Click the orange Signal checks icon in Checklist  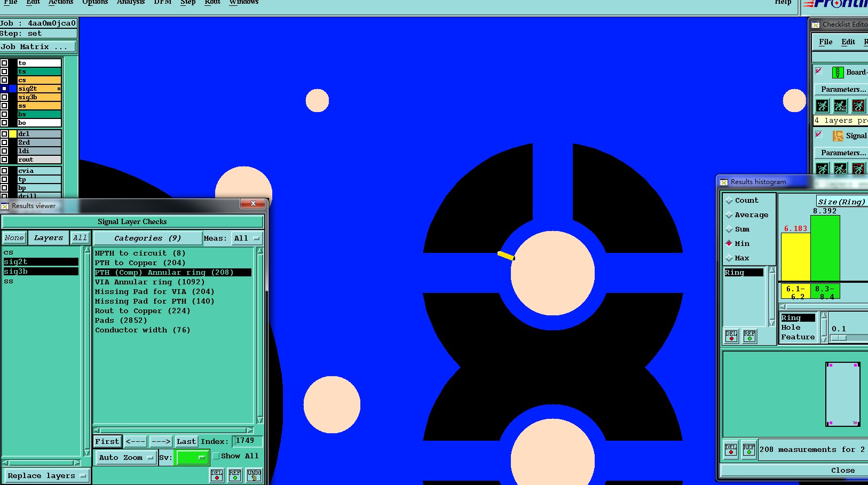click(x=838, y=136)
